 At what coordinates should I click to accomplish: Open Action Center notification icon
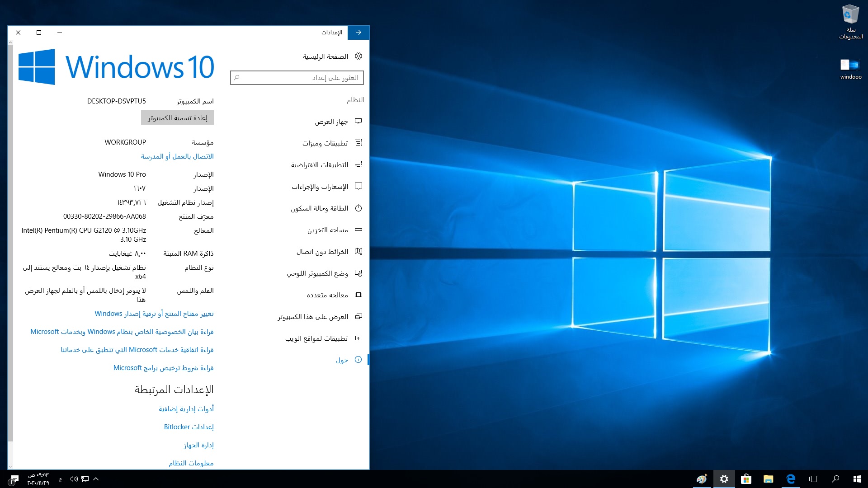point(14,479)
